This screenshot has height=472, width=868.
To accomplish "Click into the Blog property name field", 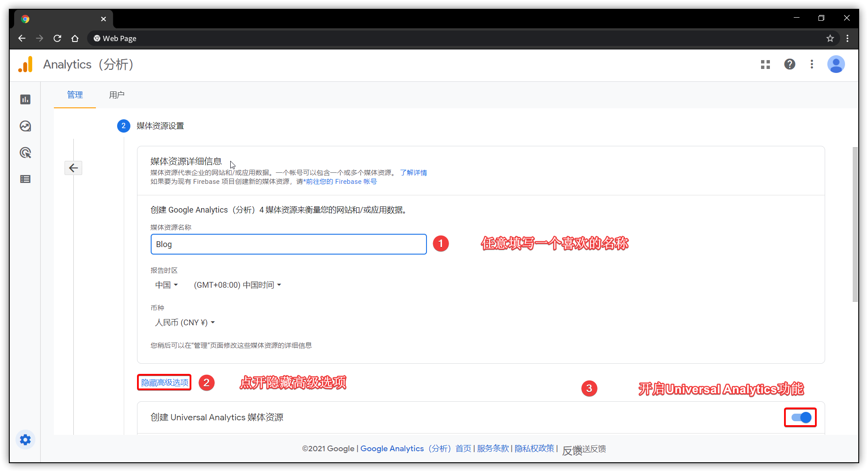I will (x=289, y=244).
